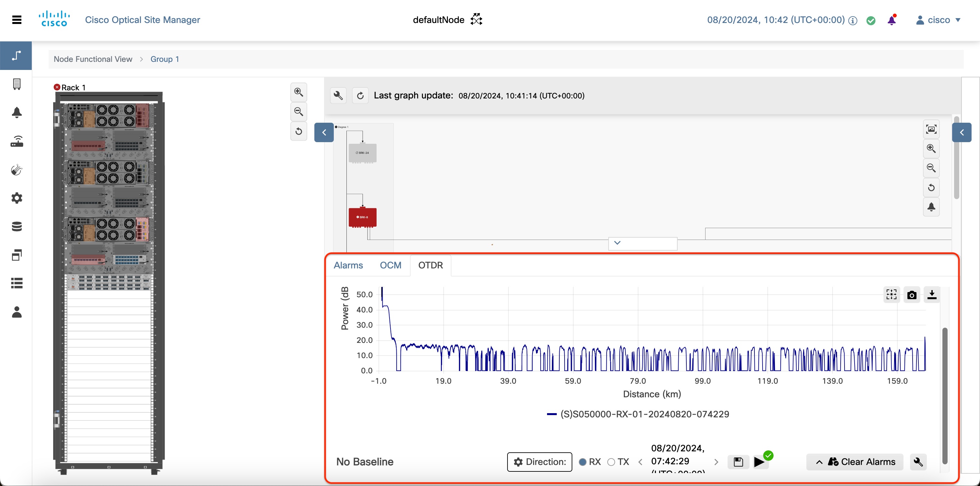980x486 pixels.
Task: Select the RX direction radio button
Action: (x=582, y=462)
